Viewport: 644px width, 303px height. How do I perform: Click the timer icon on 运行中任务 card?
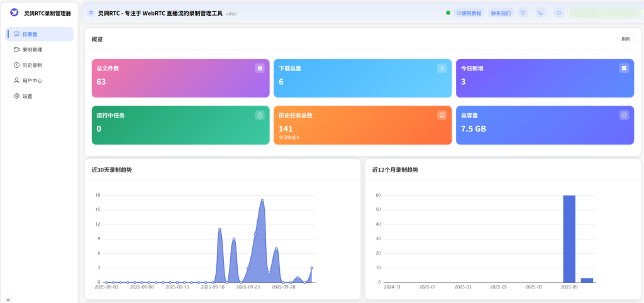260,115
